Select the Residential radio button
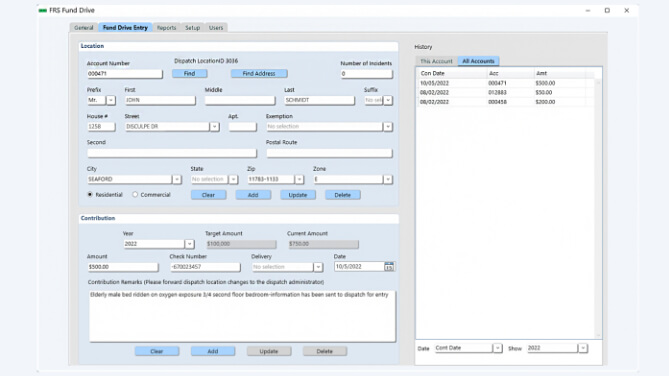This screenshot has height=376, width=669. tap(90, 195)
